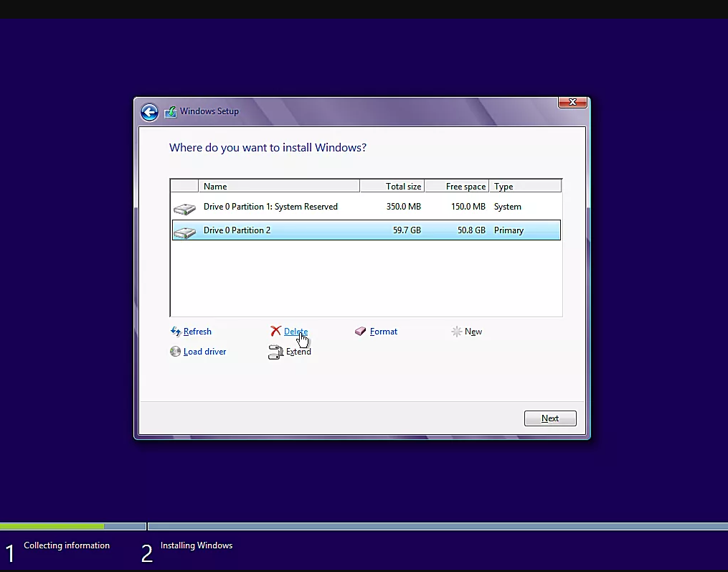Sort by the Name column header
The height and width of the screenshot is (572, 728).
click(279, 187)
